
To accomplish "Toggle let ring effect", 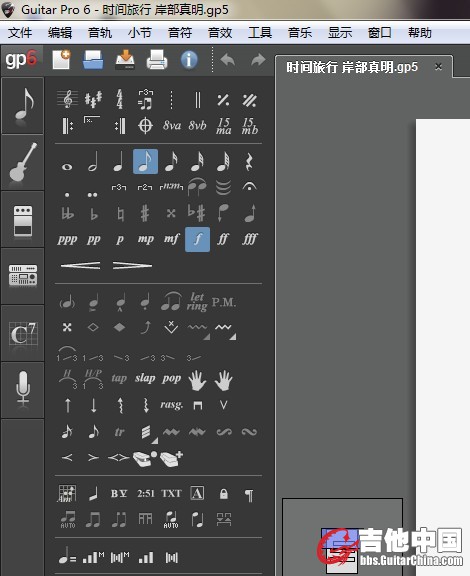I will (x=197, y=302).
